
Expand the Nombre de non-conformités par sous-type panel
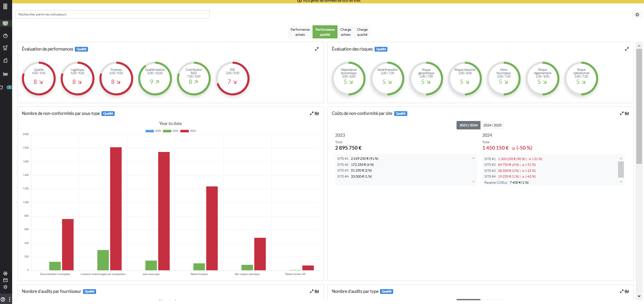312,113
